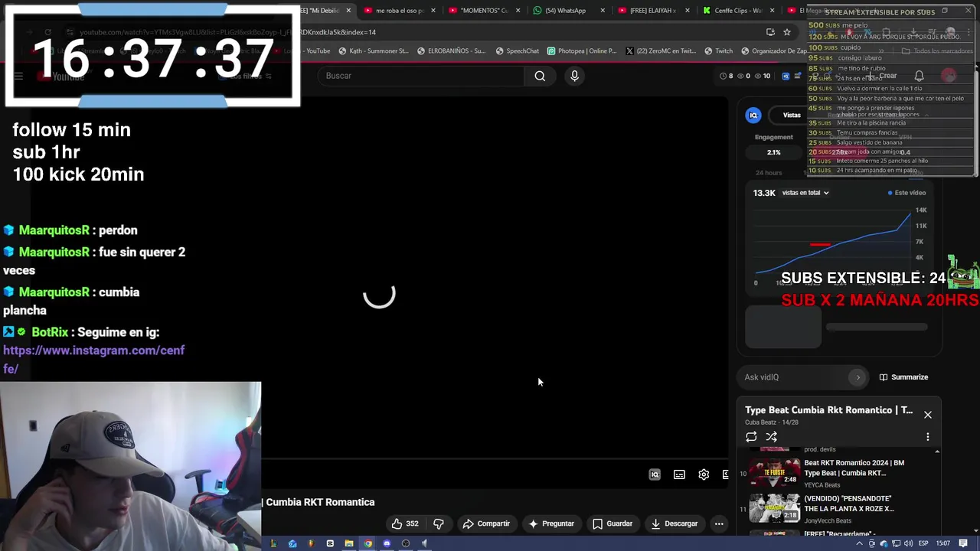This screenshot has width=980, height=551.
Task: Click the video progress bar
Action: pyautogui.click(x=495, y=460)
